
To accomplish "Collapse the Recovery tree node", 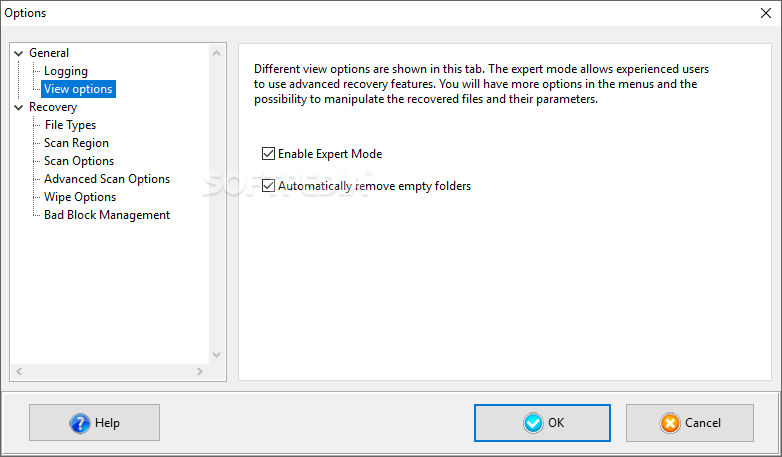I will [x=19, y=107].
